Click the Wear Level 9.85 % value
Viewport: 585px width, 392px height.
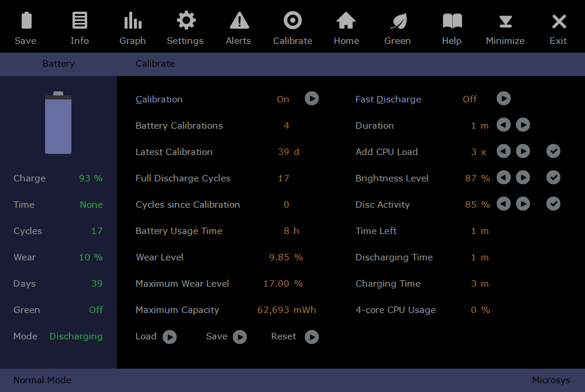pyautogui.click(x=286, y=257)
